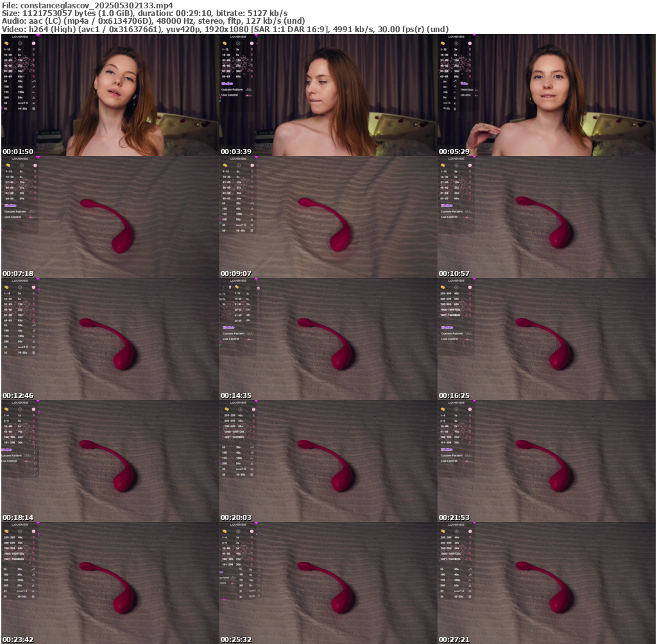Screen dimensions: 657x644
Task: Select the frame marked 00:14:35
Action: tap(328, 339)
